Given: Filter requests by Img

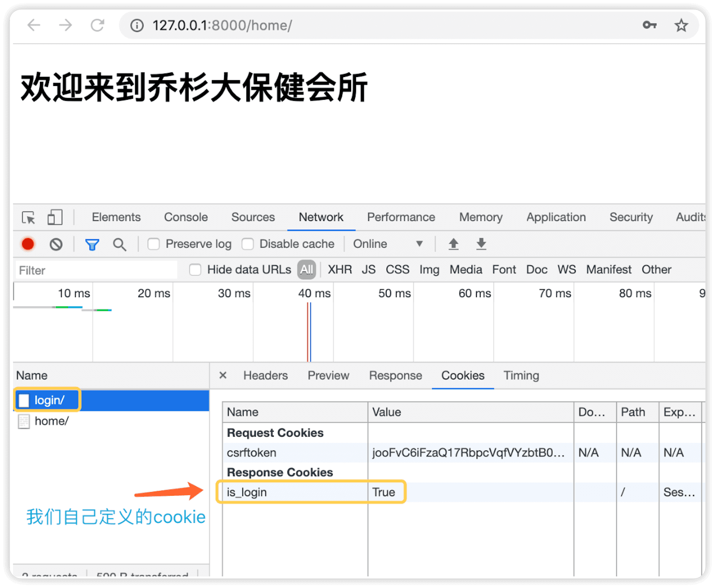Looking at the screenshot, I should (x=429, y=270).
